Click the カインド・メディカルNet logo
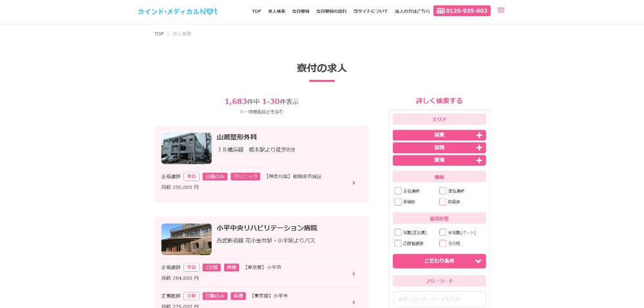Image resolution: width=644 pixels, height=308 pixels. [178, 11]
